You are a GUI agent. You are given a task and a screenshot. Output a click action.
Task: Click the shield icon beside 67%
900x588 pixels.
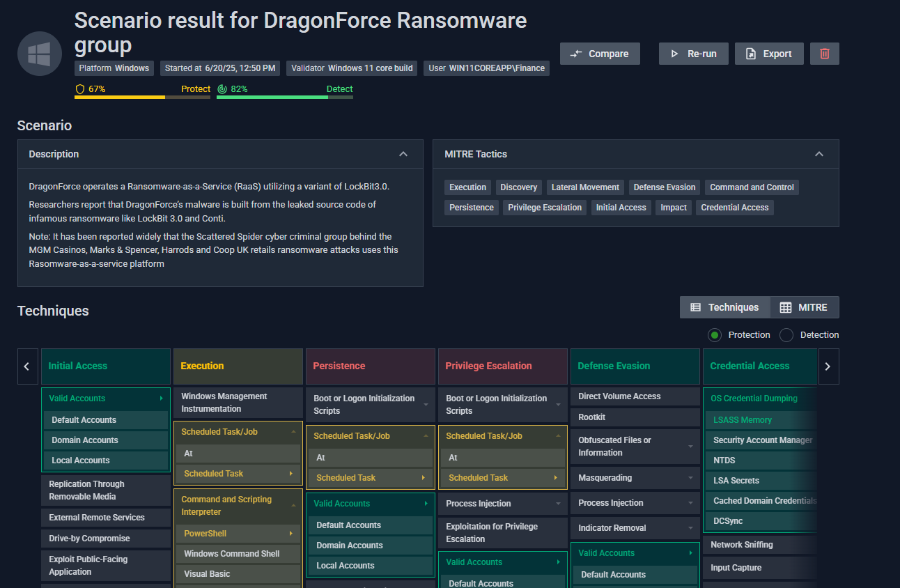[x=80, y=89]
